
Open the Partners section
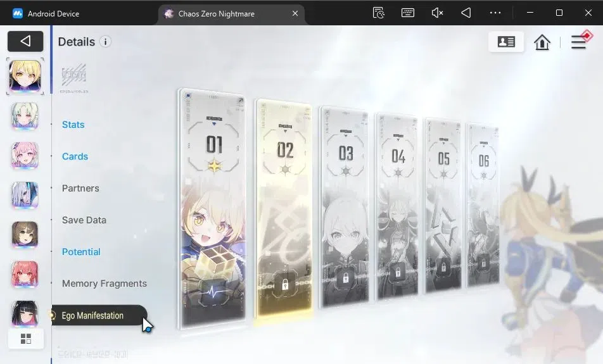81,189
